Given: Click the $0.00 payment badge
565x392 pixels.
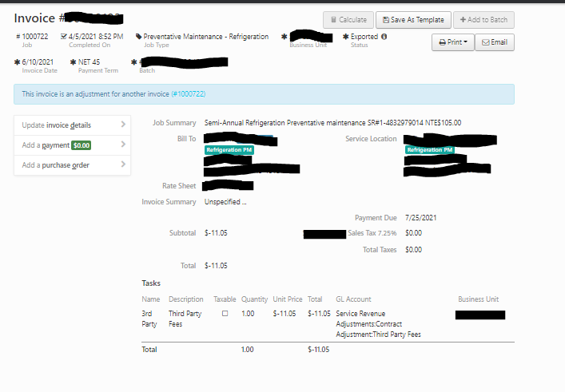Looking at the screenshot, I should 81,145.
